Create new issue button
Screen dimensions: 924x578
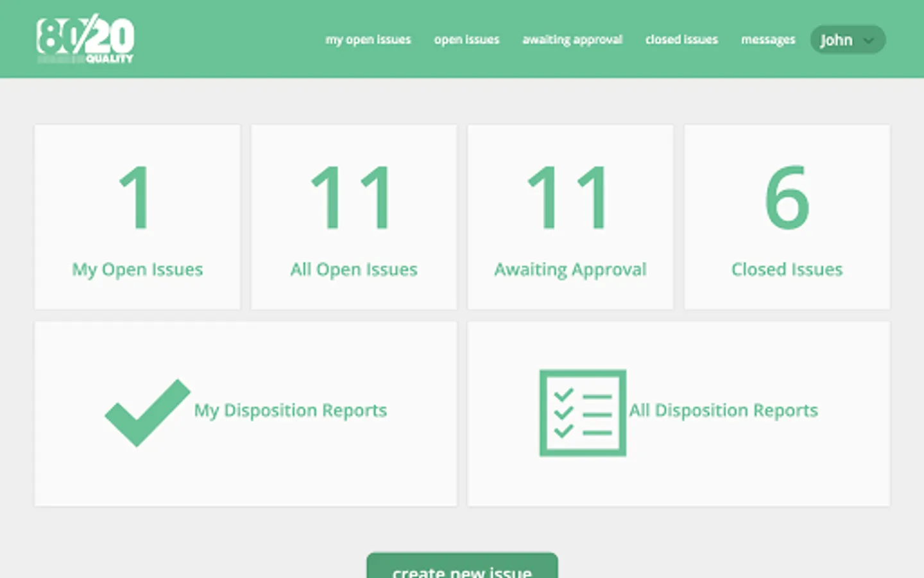[462, 566]
